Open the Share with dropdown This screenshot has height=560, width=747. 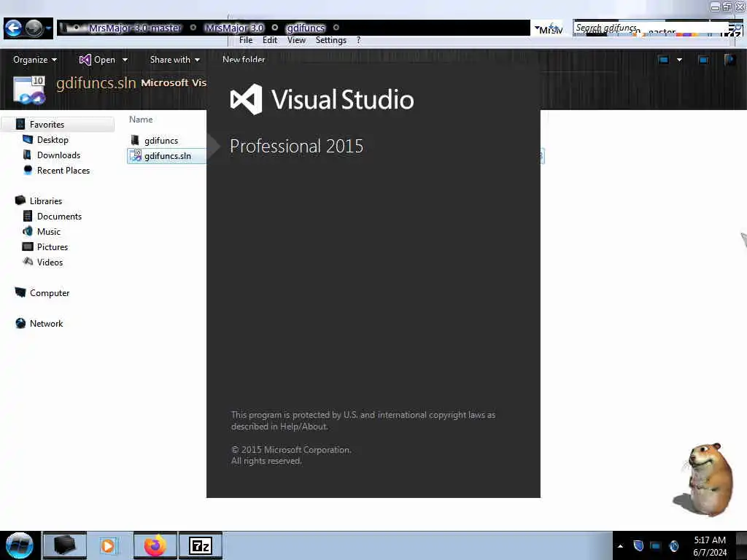175,60
